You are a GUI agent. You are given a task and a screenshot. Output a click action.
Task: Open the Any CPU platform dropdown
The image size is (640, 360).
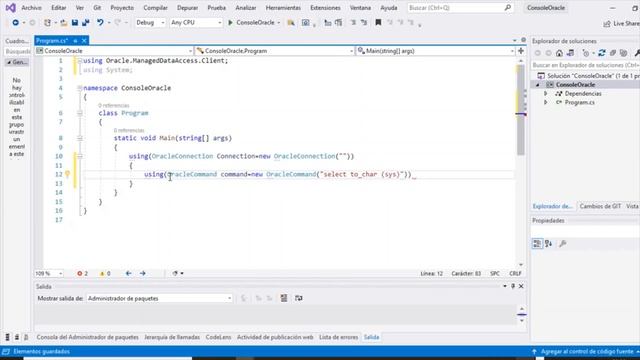coord(196,23)
